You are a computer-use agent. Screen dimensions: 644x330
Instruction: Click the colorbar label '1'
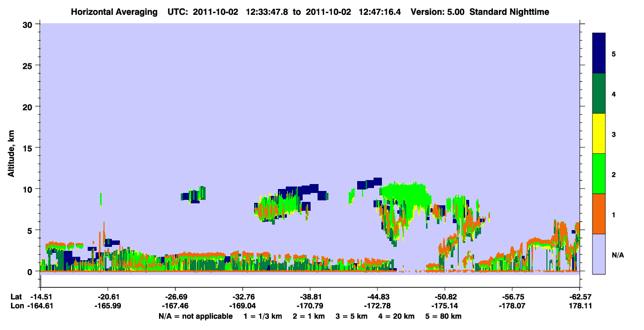coord(614,214)
